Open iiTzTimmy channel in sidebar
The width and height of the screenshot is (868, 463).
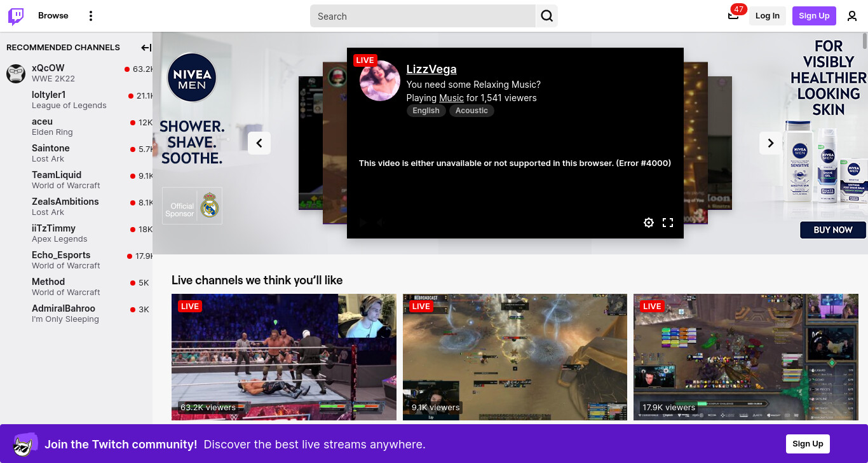click(x=76, y=233)
